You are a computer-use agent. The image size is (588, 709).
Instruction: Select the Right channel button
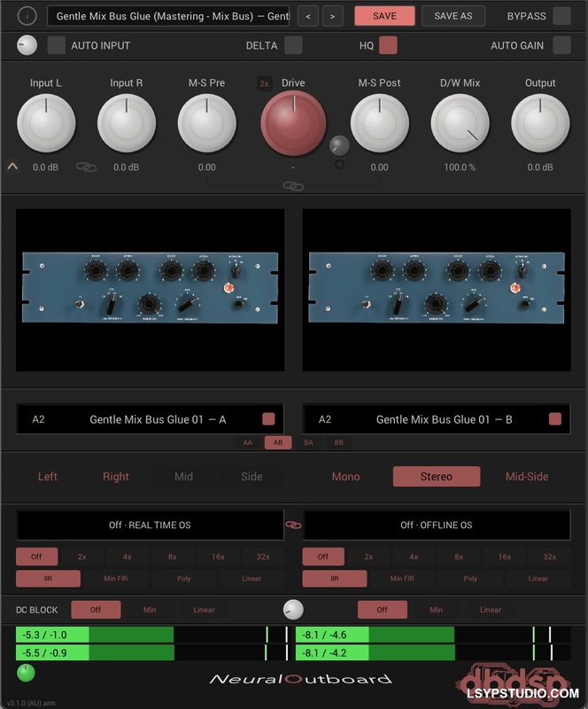pos(116,477)
